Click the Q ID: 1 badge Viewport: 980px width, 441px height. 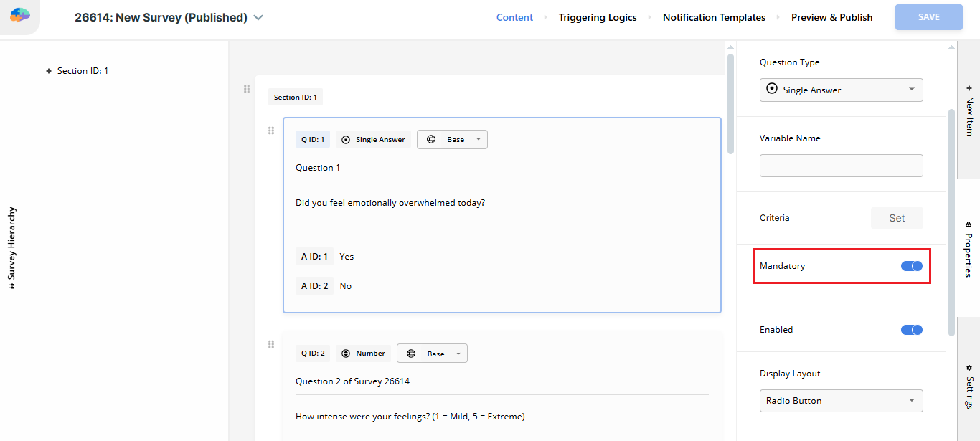click(313, 140)
